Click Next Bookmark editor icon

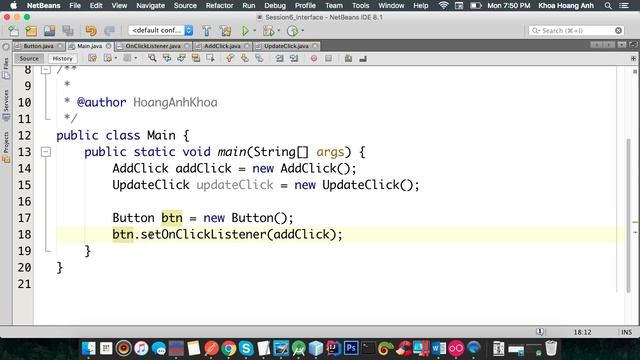(244, 58)
